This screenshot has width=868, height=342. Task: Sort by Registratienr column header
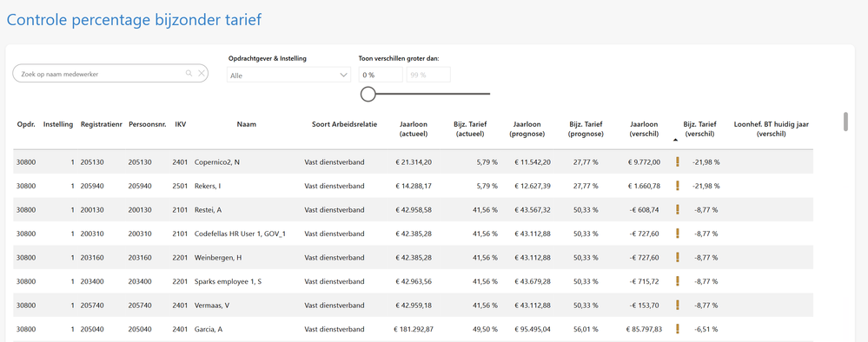pos(101,124)
